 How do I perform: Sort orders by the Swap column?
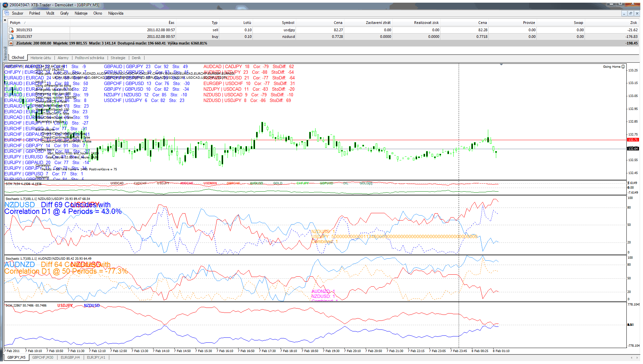pyautogui.click(x=578, y=23)
